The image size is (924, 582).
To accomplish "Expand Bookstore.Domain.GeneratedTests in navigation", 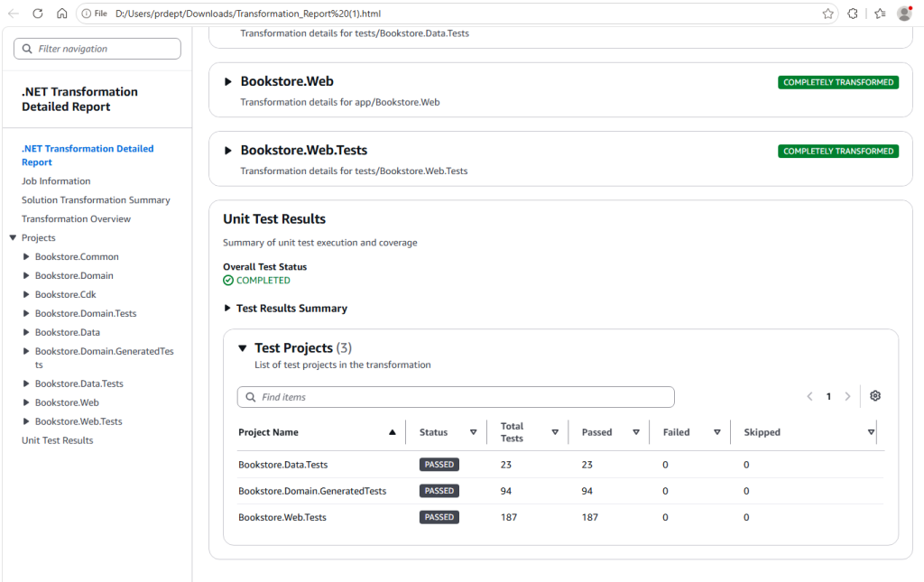I will click(x=26, y=351).
